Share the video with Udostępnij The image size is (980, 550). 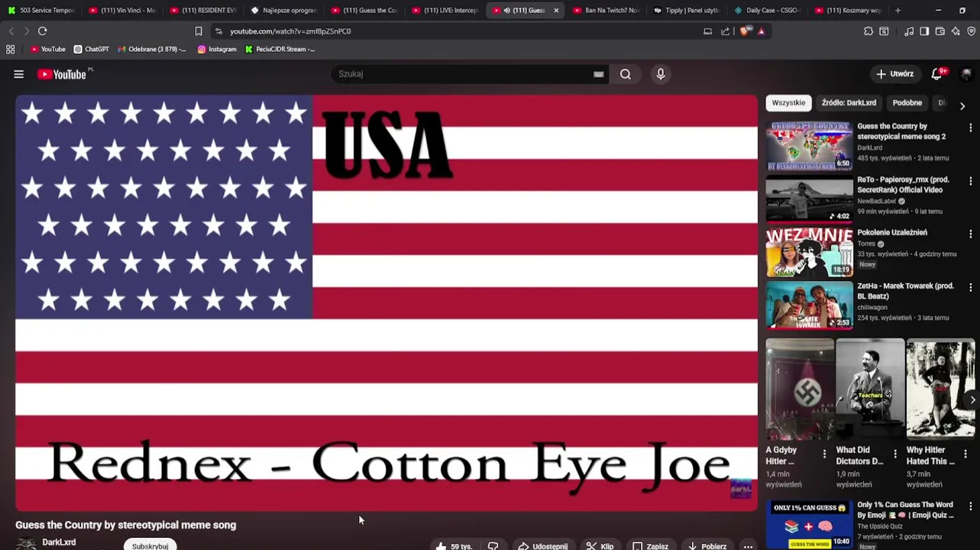tap(543, 546)
